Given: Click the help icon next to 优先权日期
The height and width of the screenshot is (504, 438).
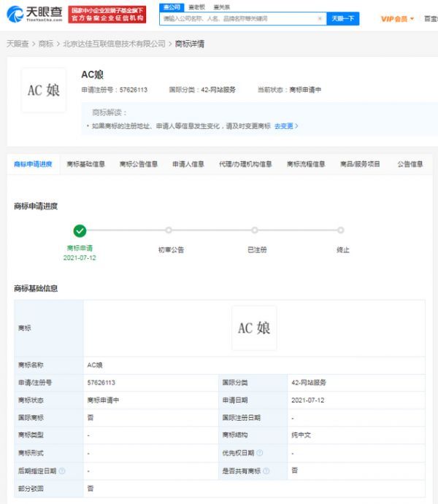Looking at the screenshot, I should (260, 453).
